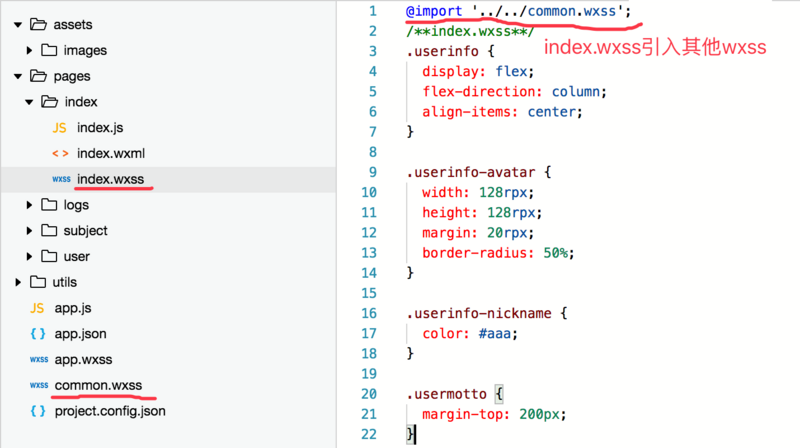The height and width of the screenshot is (448, 800).
Task: Click the @import common.wxss code line
Action: 518,11
